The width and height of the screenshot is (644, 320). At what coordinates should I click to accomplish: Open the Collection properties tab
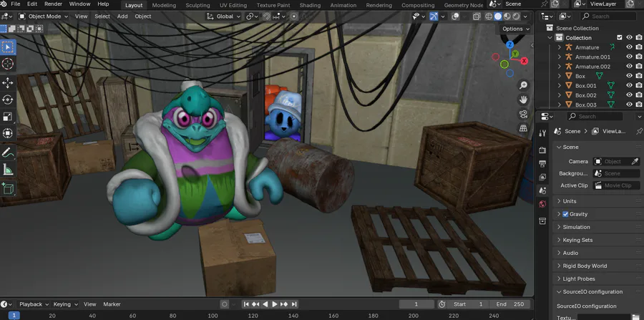(x=542, y=221)
